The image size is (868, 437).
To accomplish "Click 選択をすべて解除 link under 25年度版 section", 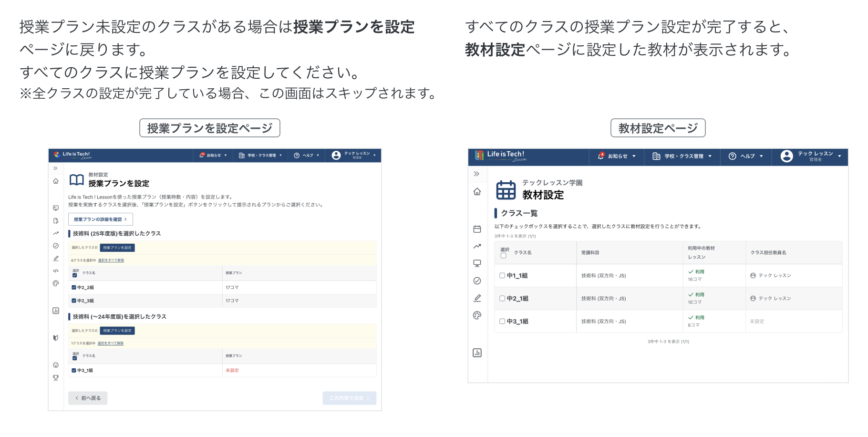I will (x=111, y=260).
